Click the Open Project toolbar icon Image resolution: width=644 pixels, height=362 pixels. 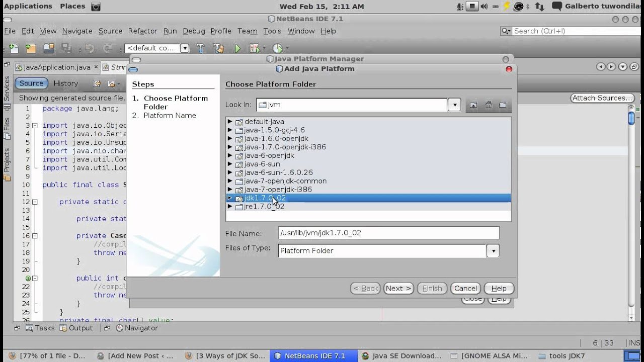[x=49, y=48]
